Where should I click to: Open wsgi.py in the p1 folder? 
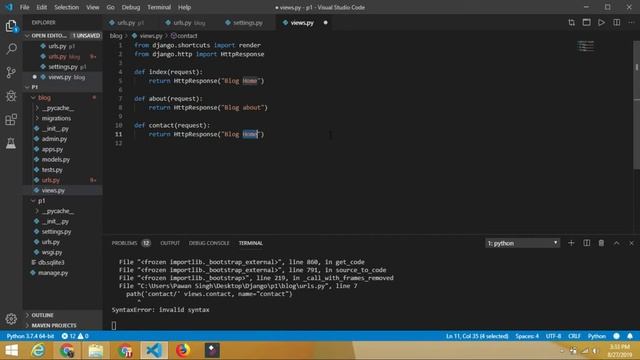click(x=52, y=252)
